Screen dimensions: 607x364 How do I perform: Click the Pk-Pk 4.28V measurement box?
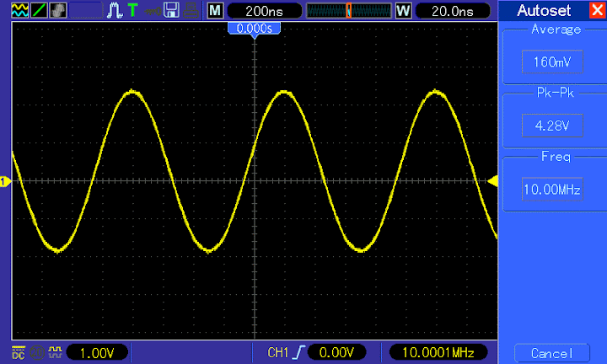click(x=552, y=126)
